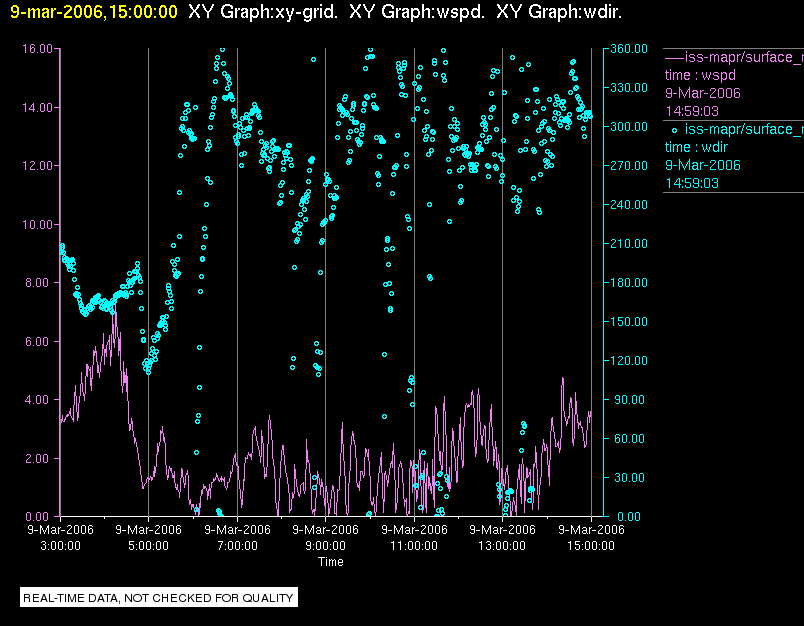
Task: Click the title text 'XY Graph:wdir.'
Action: click(559, 12)
